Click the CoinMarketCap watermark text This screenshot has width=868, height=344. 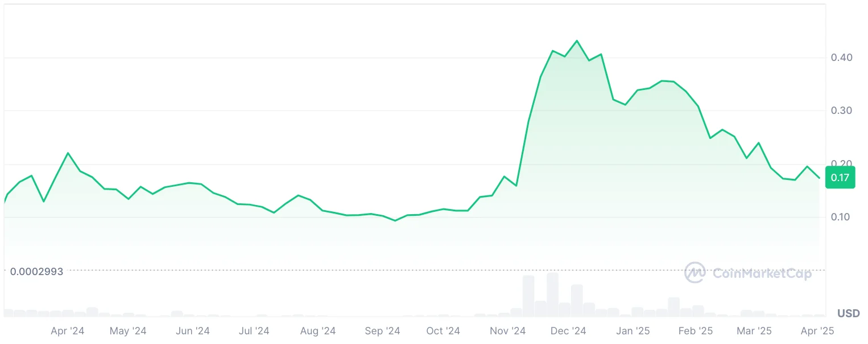coord(762,274)
